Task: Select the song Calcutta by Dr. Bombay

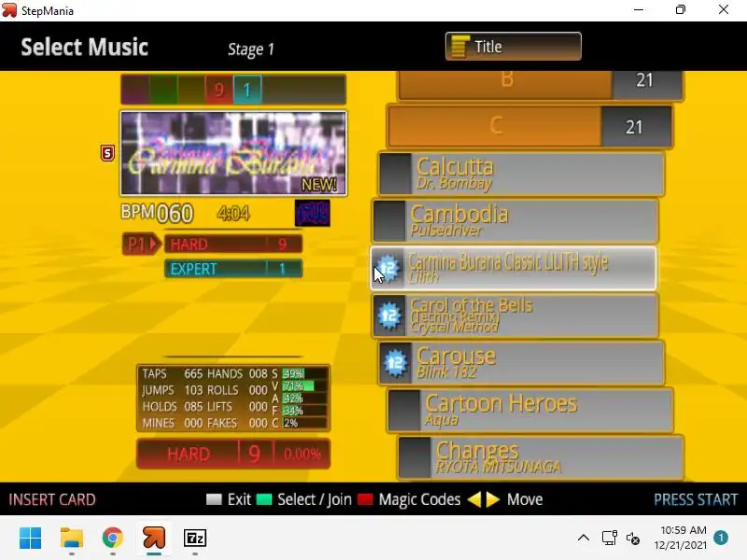Action: 521,175
